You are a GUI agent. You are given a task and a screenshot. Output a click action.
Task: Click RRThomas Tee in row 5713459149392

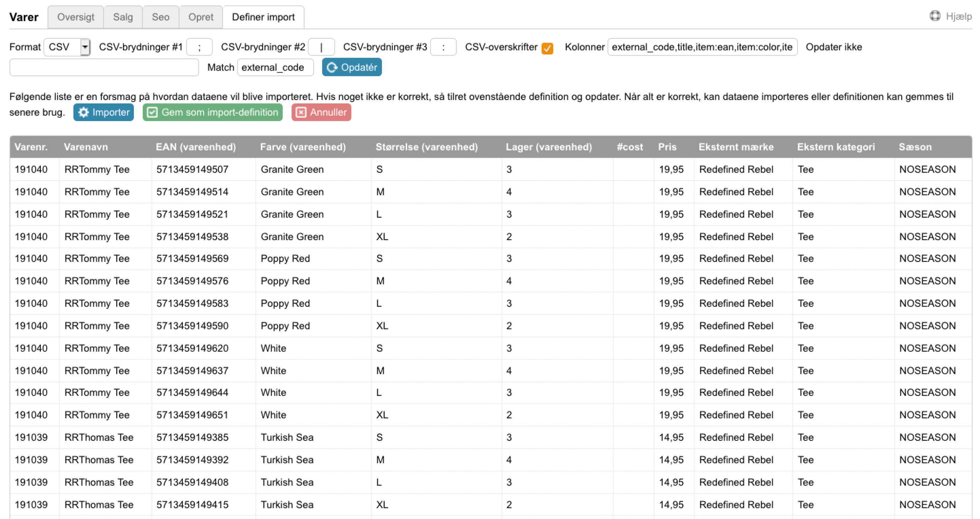[x=99, y=460]
